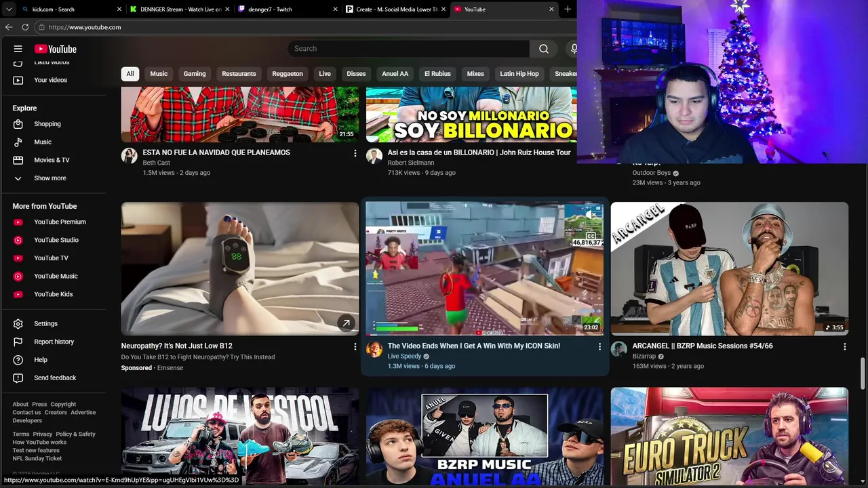Click the URL address bar
The height and width of the screenshot is (488, 868).
(x=305, y=27)
